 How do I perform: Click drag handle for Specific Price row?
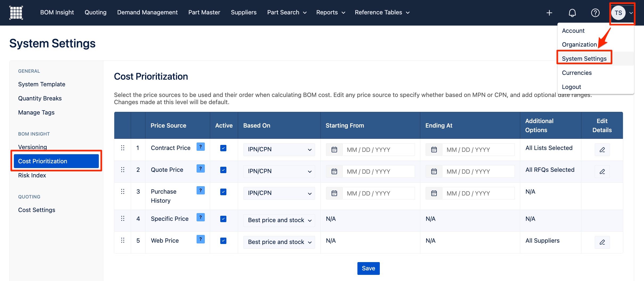tap(123, 219)
